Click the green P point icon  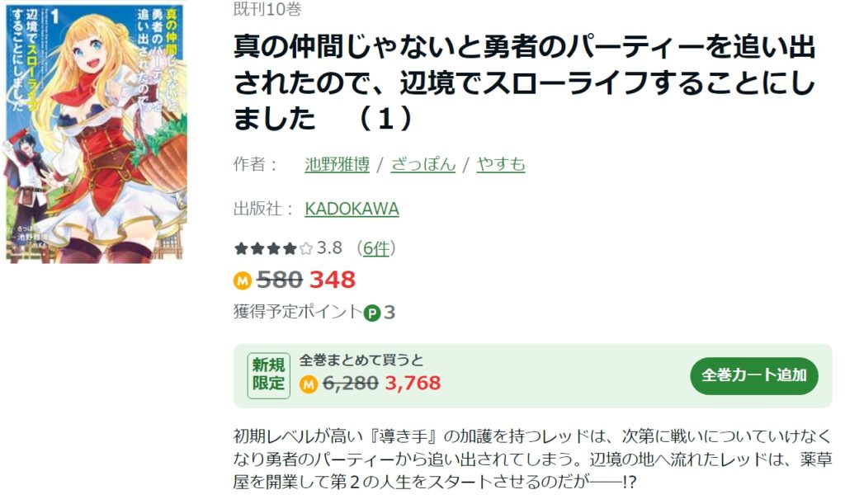tap(372, 313)
